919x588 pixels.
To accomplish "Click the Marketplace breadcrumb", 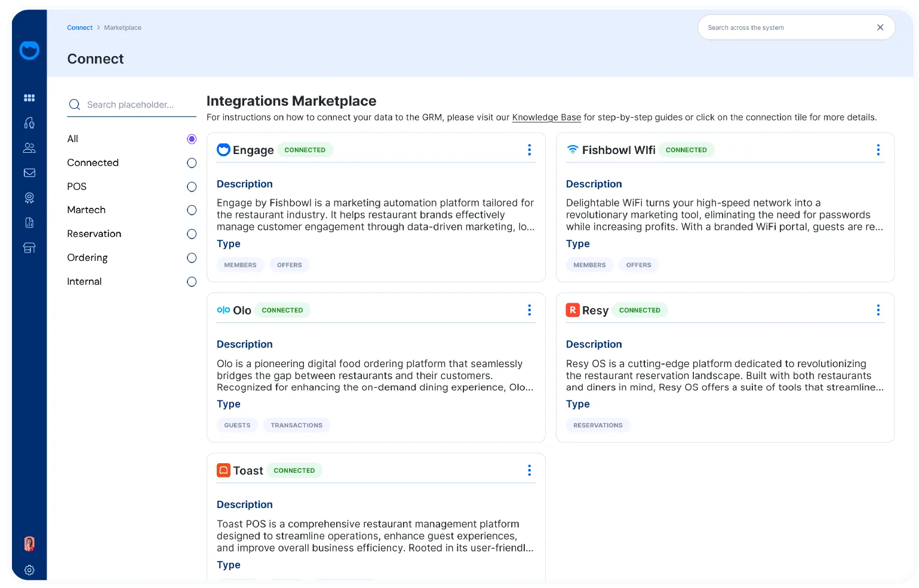I will [122, 27].
